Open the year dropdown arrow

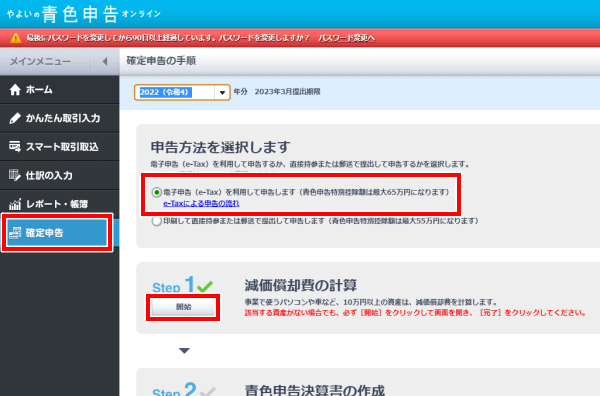222,93
